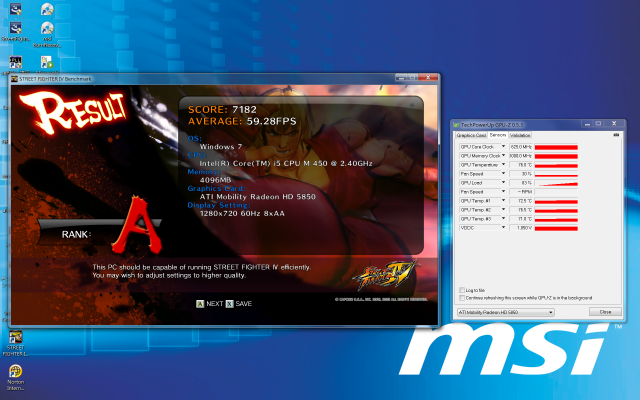Screen dimensions: 640x400
Task: Select the Sensors tab in GPU-Z
Action: click(498, 135)
